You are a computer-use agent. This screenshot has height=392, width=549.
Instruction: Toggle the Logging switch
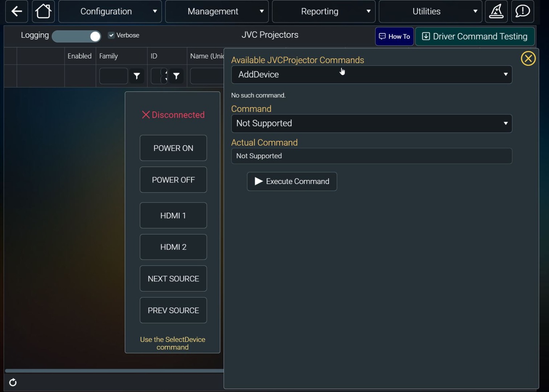tap(77, 36)
